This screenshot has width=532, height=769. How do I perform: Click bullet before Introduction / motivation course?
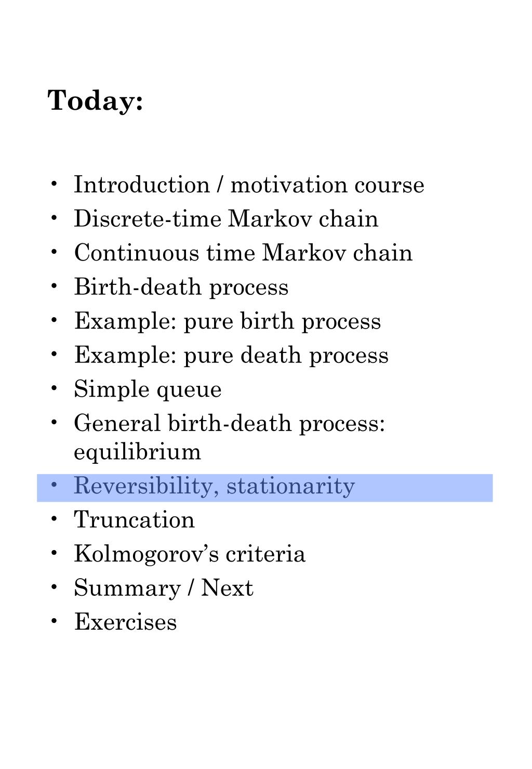point(54,185)
